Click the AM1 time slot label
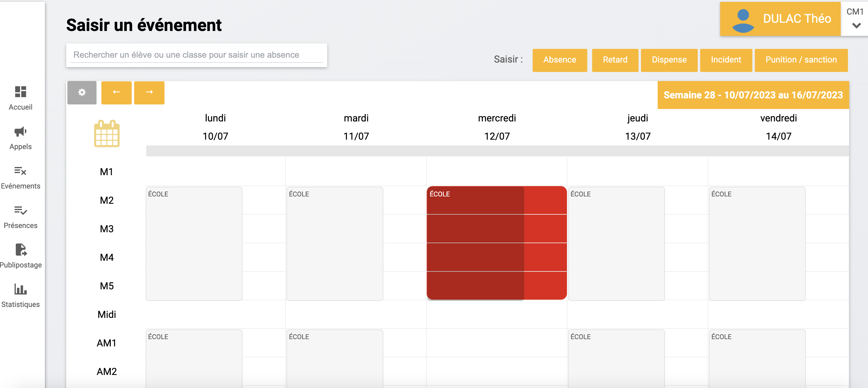 107,343
